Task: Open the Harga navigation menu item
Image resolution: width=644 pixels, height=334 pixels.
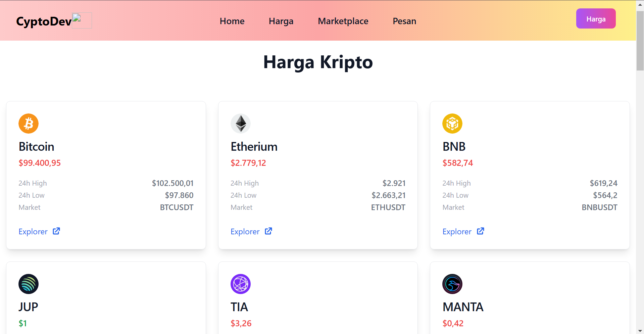Action: click(x=281, y=21)
